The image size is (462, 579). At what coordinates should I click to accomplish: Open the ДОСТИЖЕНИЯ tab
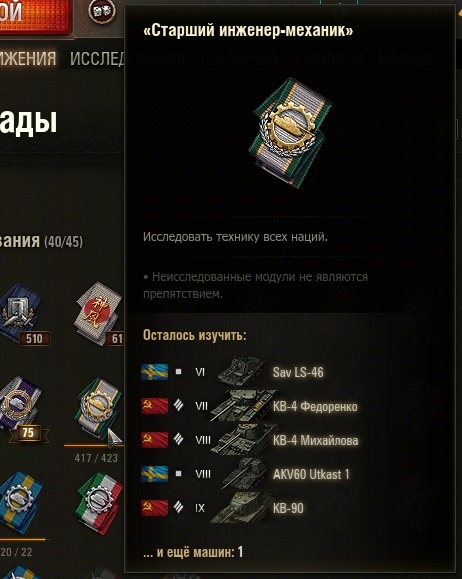(28, 59)
